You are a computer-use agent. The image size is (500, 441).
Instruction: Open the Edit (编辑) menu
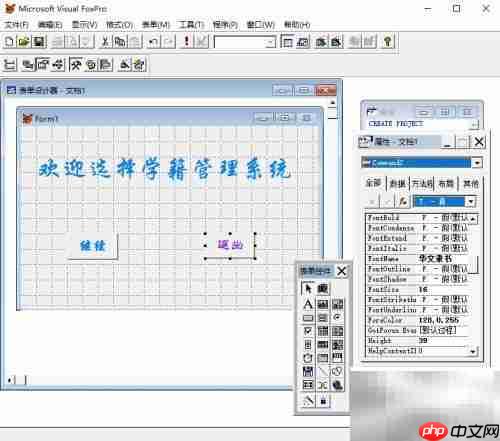tap(50, 25)
